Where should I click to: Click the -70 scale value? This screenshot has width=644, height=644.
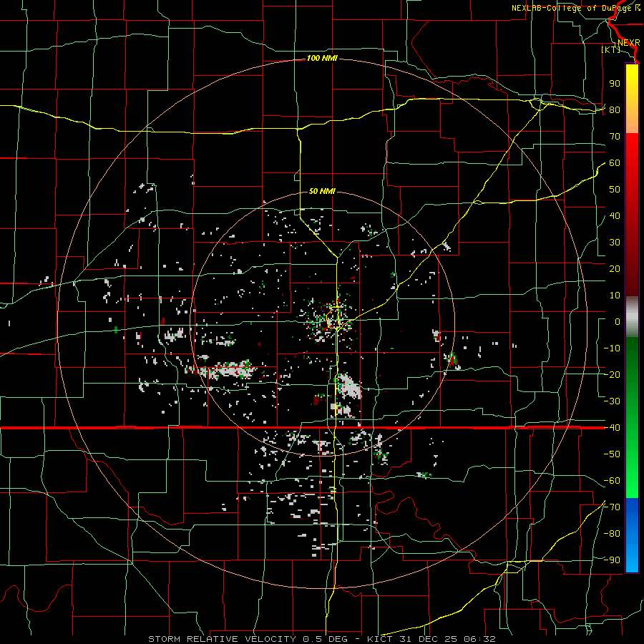point(612,507)
